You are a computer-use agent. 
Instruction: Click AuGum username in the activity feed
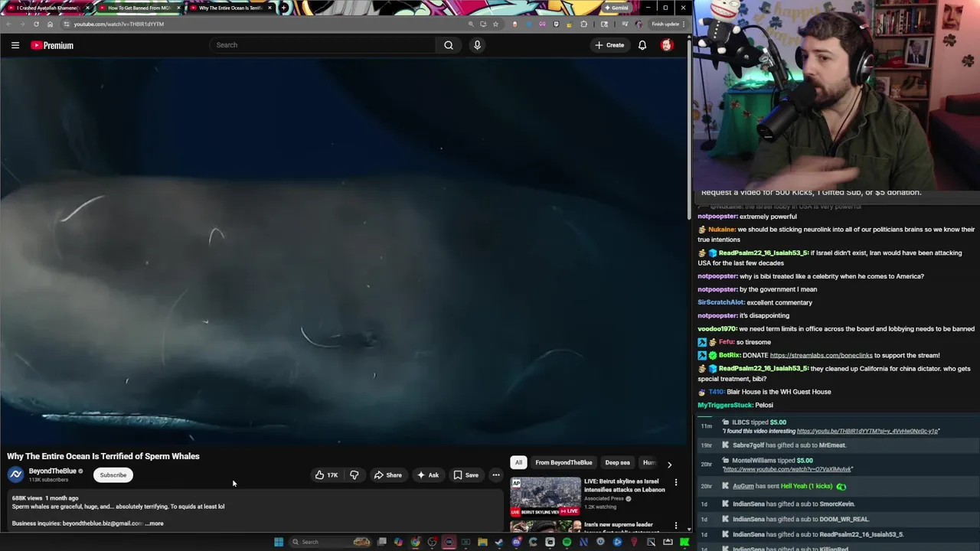click(x=743, y=486)
